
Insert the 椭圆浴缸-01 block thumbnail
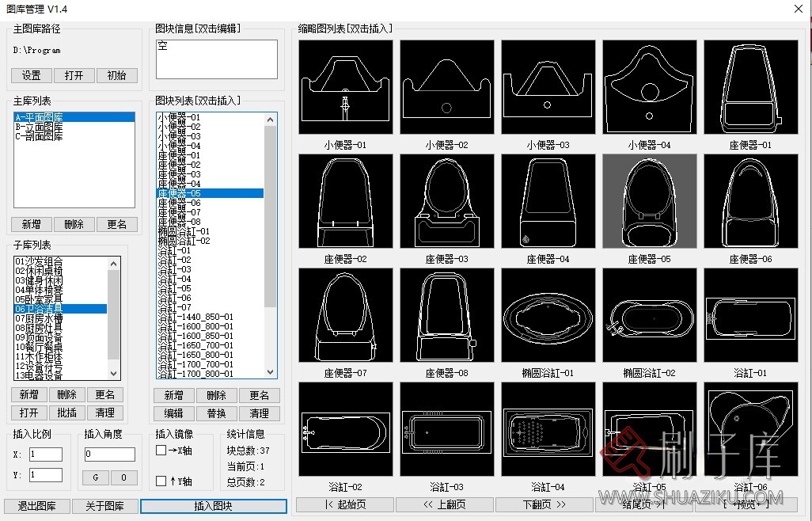[x=548, y=314]
